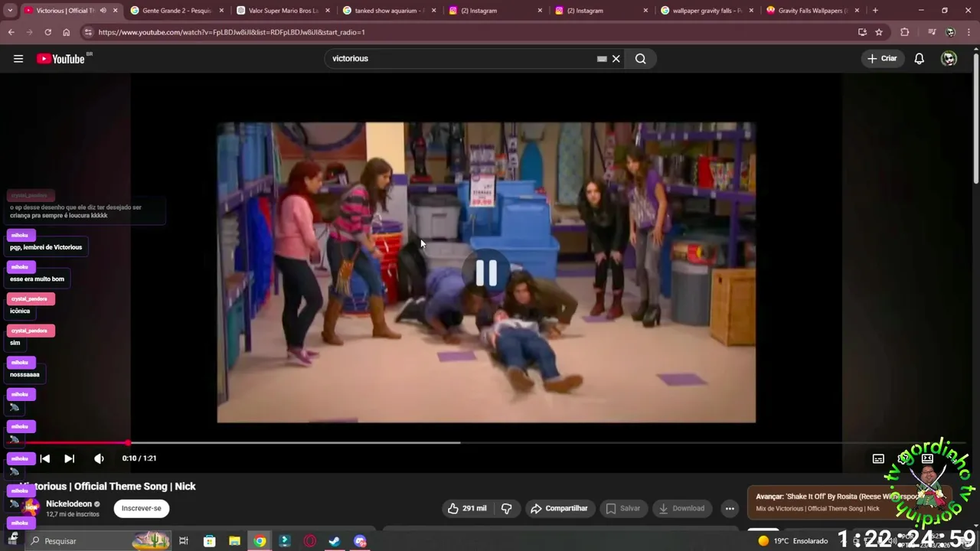Viewport: 980px width, 551px height.
Task: Switch to 'Valor Super Mario Bros' tab
Action: (283, 11)
